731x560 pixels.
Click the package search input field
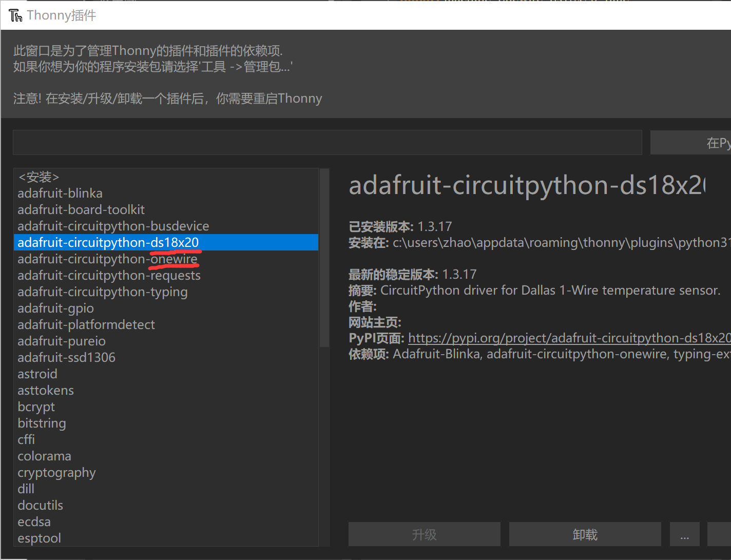click(328, 142)
